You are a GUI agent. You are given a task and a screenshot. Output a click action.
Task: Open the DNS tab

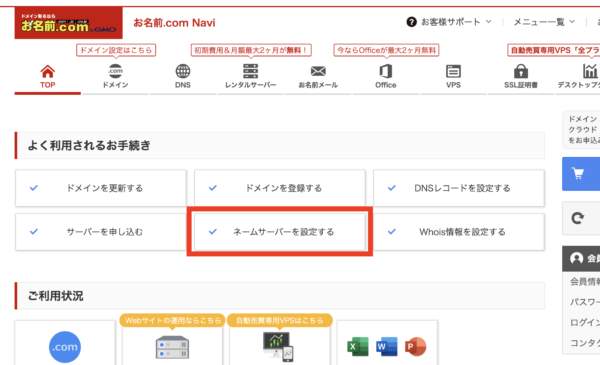tap(183, 77)
